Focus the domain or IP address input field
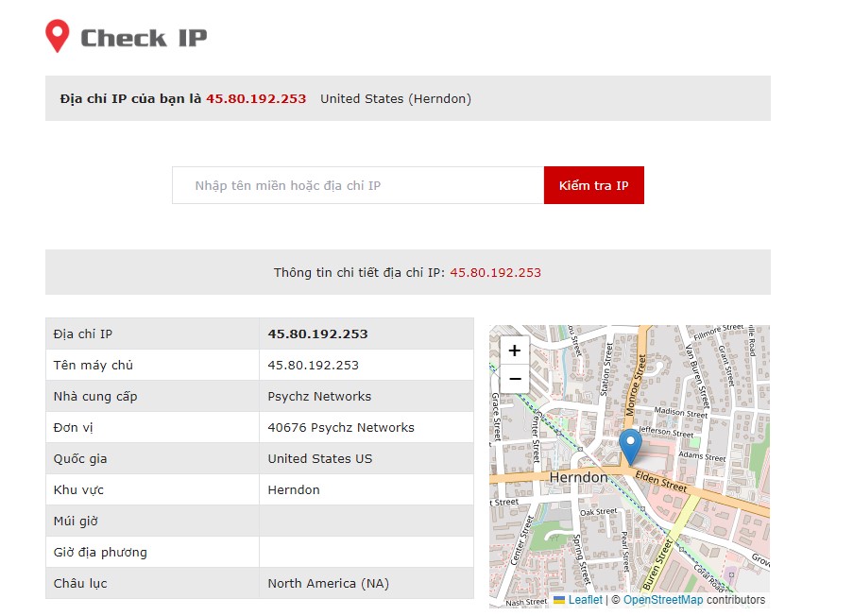This screenshot has width=853, height=616. pos(358,185)
